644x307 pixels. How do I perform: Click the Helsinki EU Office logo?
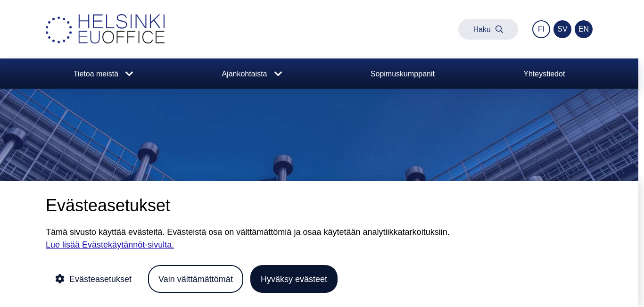(x=105, y=29)
